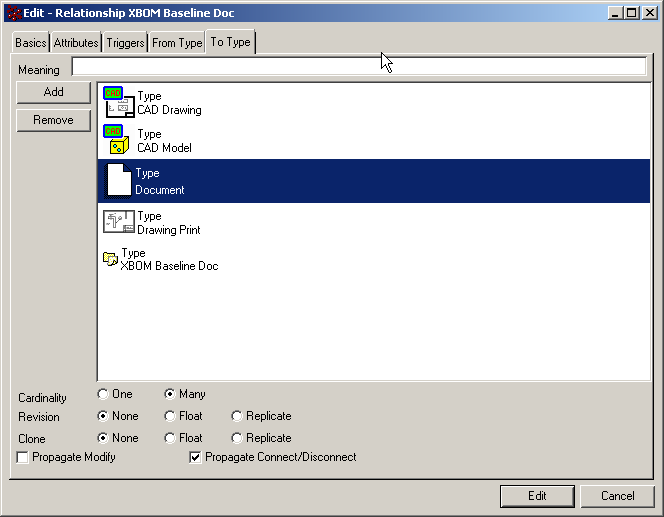664x517 pixels.
Task: Click the Drawing Print type icon
Action: pos(118,223)
